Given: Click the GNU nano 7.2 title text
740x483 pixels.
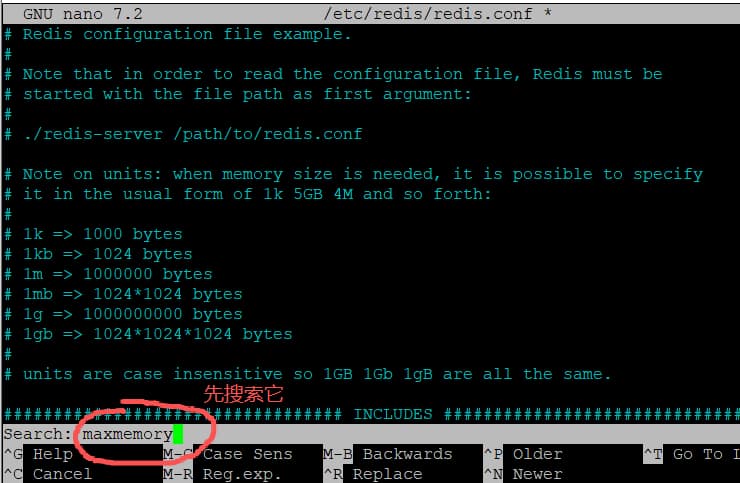Looking at the screenshot, I should [83, 14].
